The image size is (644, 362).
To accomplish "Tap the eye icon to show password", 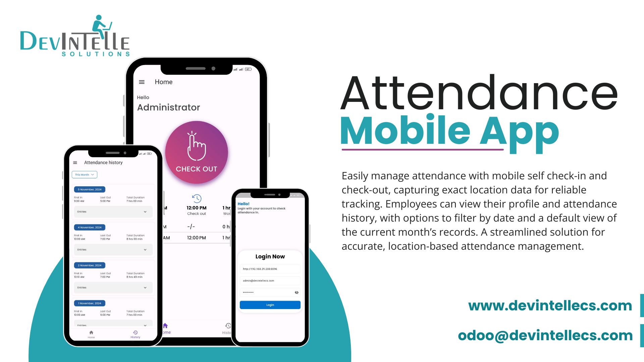I will click(x=297, y=293).
